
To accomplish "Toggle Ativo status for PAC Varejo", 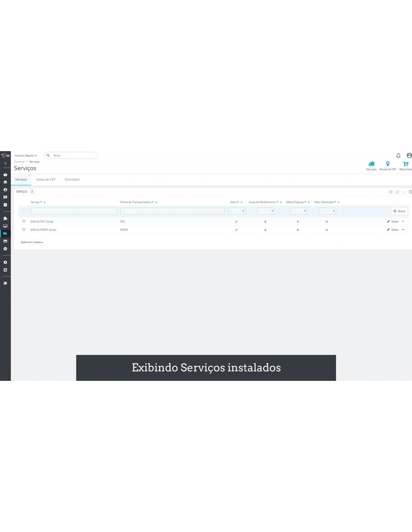I will click(236, 222).
